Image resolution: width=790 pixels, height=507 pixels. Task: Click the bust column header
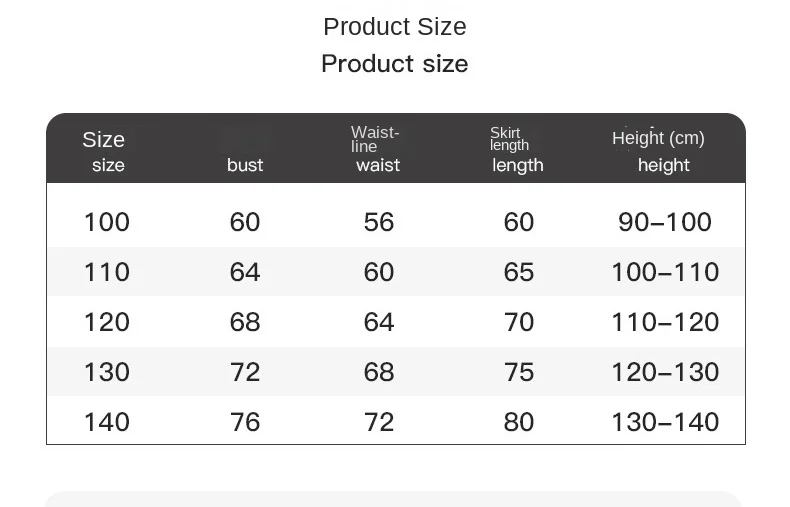click(245, 165)
